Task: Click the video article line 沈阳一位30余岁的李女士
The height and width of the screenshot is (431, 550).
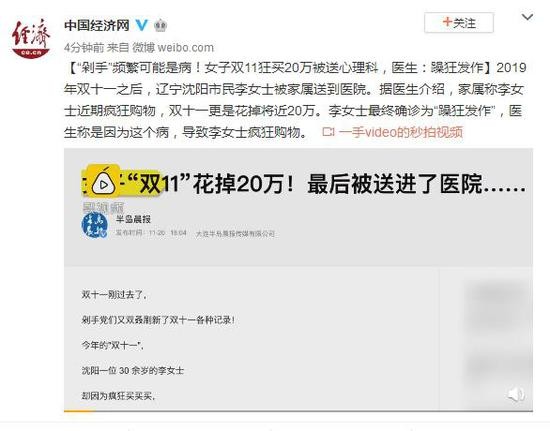Action: coord(133,370)
